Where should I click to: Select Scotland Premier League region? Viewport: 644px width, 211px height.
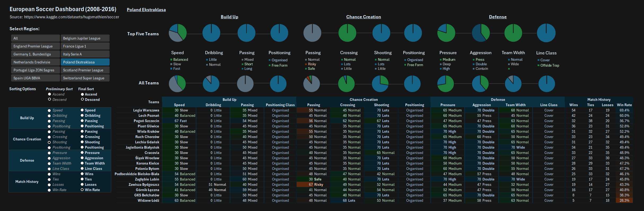85,70
